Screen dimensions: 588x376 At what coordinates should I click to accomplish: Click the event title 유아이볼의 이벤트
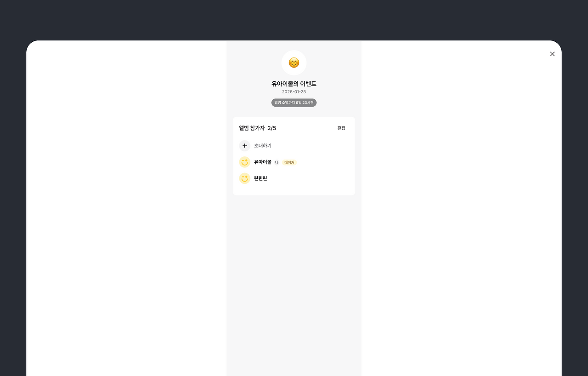(x=294, y=84)
